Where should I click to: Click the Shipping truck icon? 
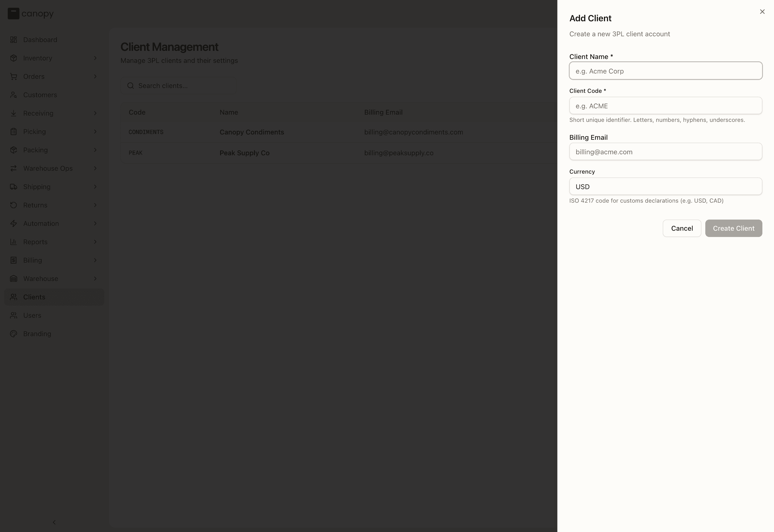click(14, 187)
